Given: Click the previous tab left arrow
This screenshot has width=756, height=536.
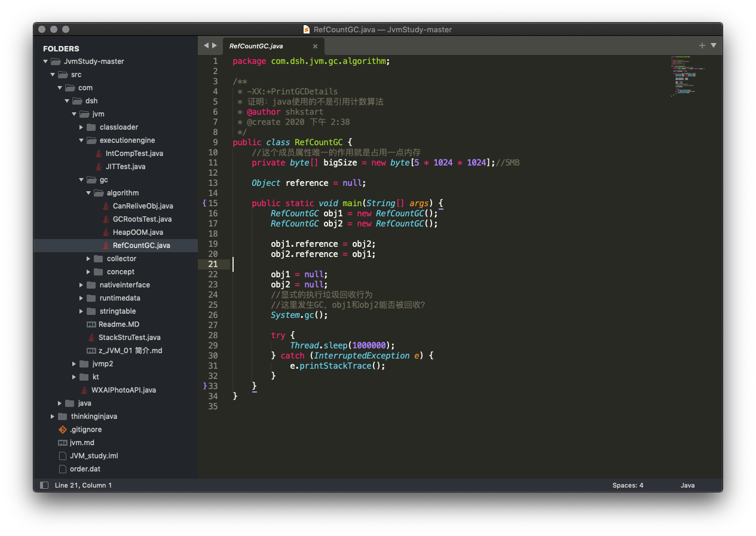Looking at the screenshot, I should (x=206, y=45).
